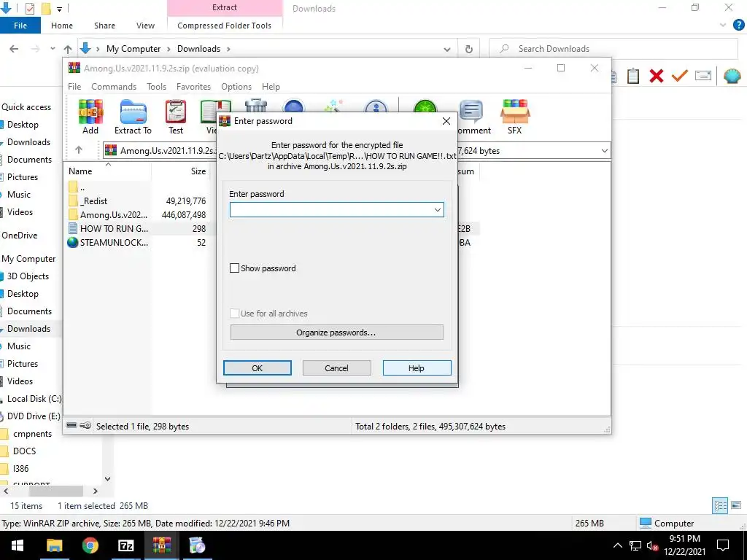The image size is (747, 560).
Task: Click the Explorer refresh button
Action: 469,49
